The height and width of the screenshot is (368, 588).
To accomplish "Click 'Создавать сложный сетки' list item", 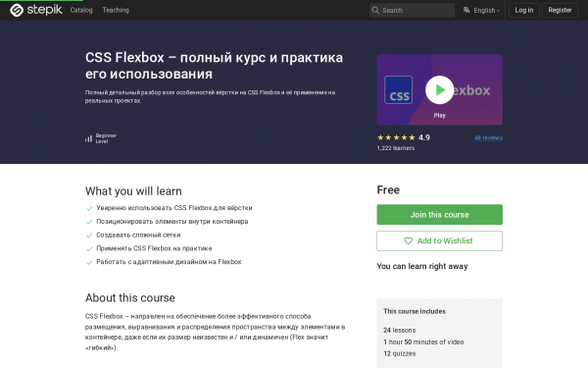I will click(138, 236).
